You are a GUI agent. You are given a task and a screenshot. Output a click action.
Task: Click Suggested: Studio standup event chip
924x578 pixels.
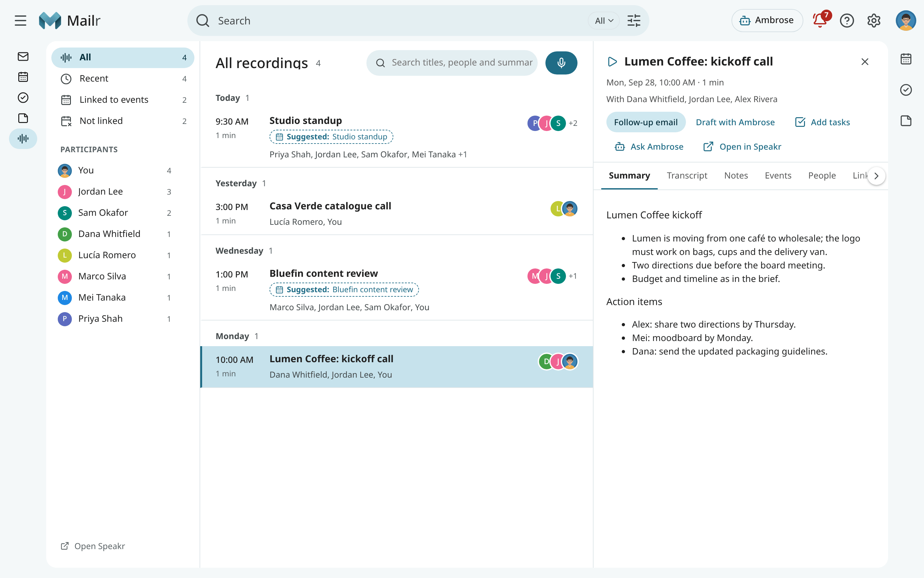tap(331, 137)
